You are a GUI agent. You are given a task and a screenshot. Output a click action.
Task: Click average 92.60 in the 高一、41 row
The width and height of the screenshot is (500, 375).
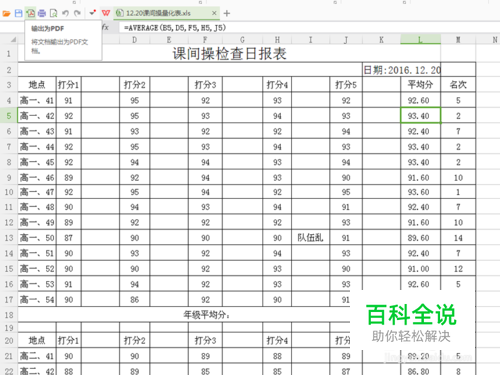point(420,100)
